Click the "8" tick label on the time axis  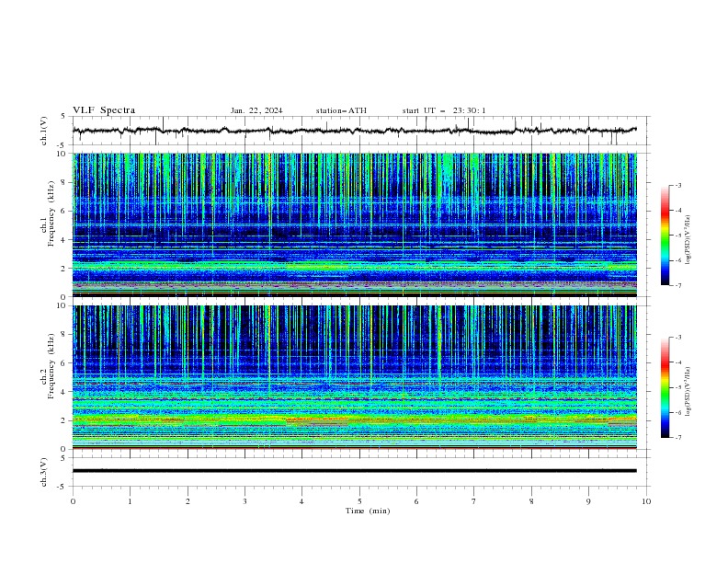(x=531, y=501)
